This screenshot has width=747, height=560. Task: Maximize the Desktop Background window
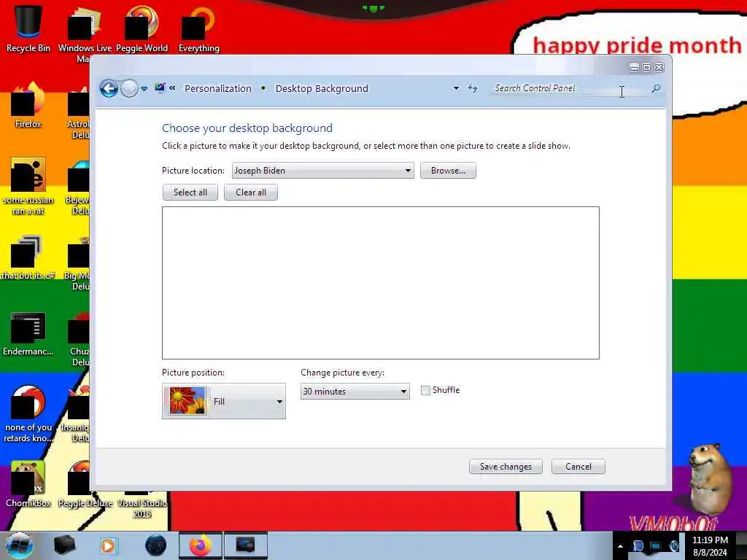point(646,68)
